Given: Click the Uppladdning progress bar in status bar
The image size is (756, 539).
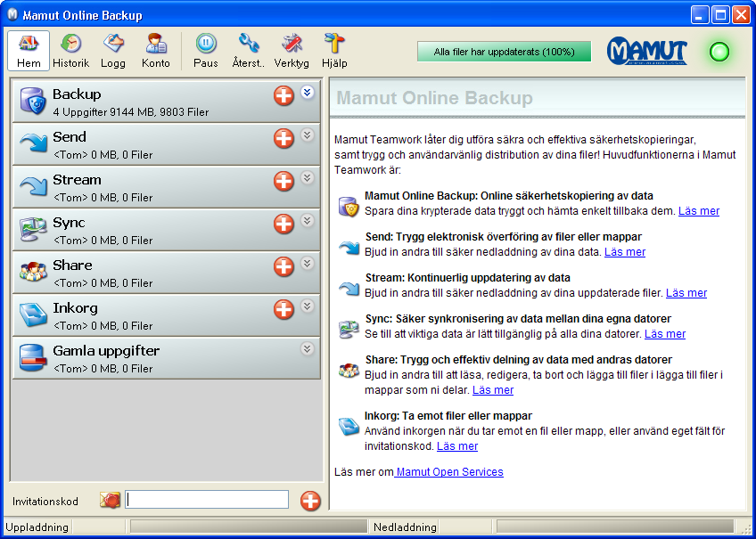Looking at the screenshot, I should click(249, 527).
